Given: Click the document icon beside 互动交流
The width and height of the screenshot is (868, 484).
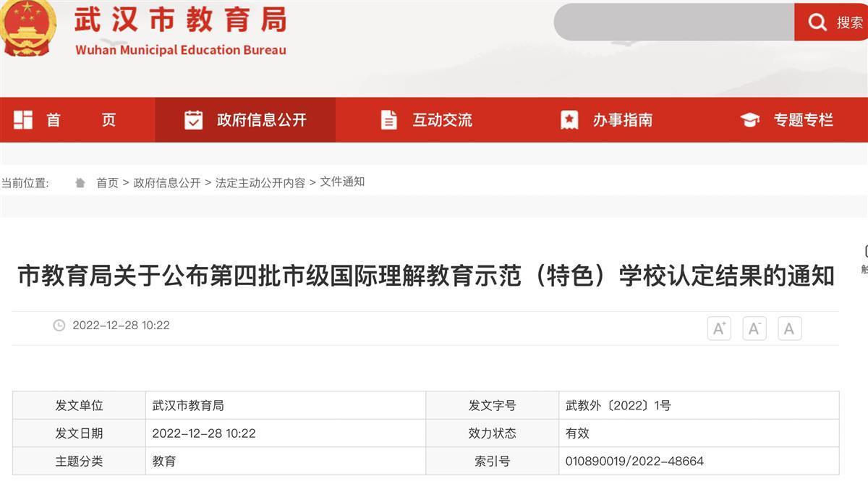Looking at the screenshot, I should point(388,120).
